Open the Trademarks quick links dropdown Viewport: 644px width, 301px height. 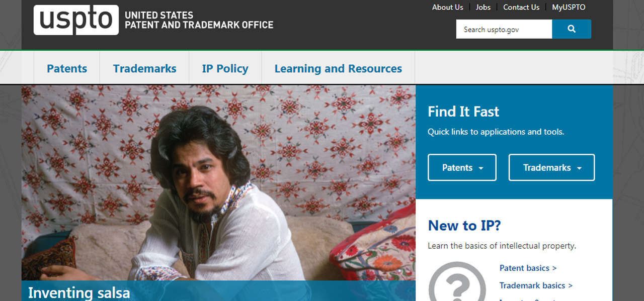551,167
